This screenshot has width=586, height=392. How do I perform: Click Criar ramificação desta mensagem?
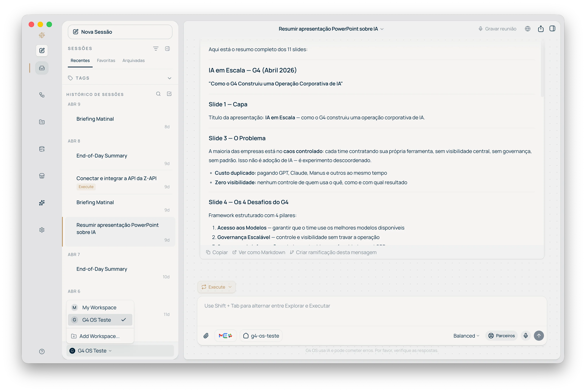(x=333, y=252)
